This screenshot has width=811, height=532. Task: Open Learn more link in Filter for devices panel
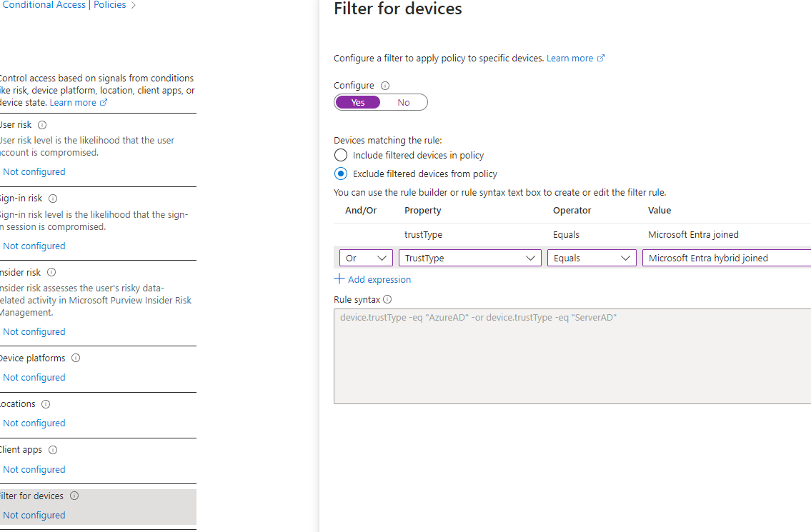click(569, 59)
